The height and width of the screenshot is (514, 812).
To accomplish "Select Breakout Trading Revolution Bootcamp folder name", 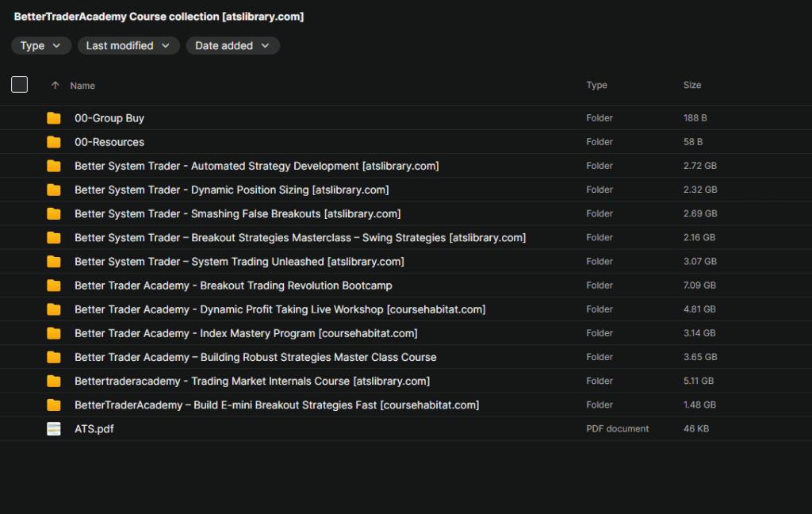I will tap(234, 286).
